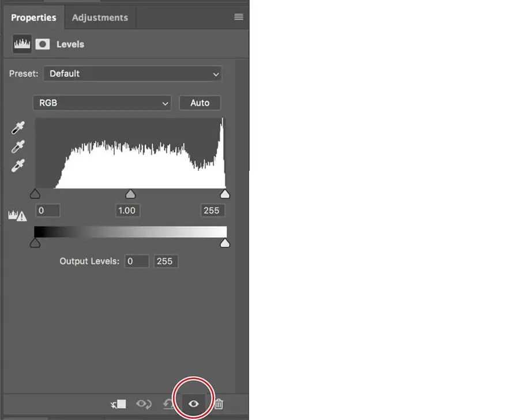Screen dimensions: 519x420
Task: Click the histogram display
Action: [130, 153]
